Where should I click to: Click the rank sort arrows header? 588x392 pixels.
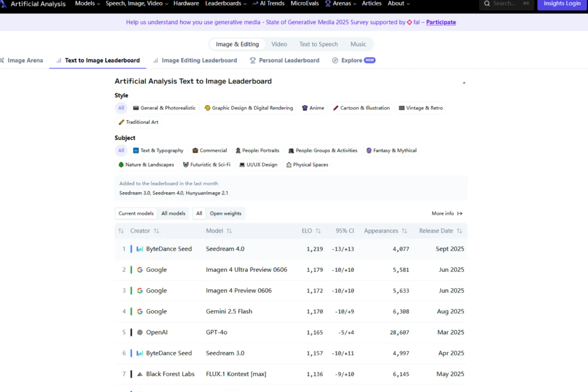(121, 231)
